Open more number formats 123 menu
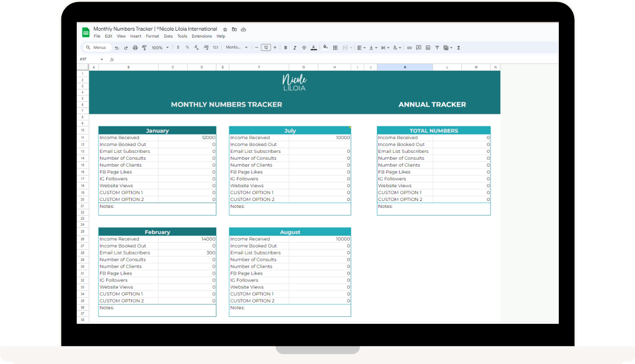The image size is (635, 364). pyautogui.click(x=215, y=48)
